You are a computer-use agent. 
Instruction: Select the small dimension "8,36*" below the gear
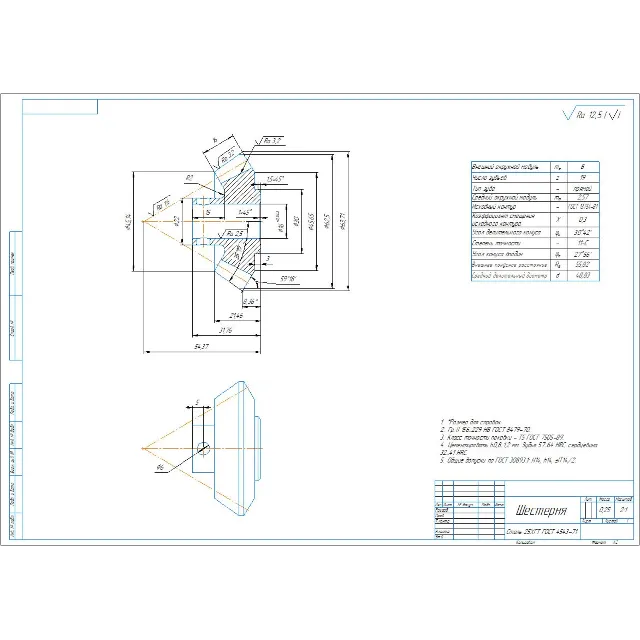click(x=251, y=302)
